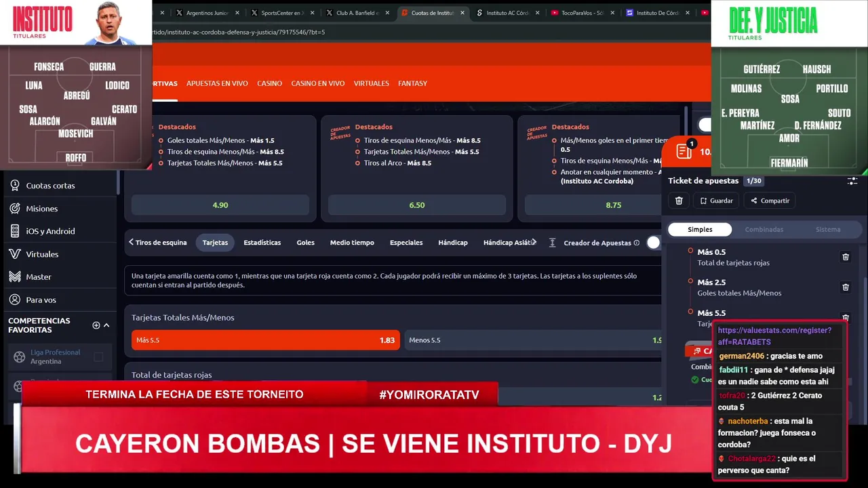
Task: Show more market tabs with right chevron
Action: [534, 242]
